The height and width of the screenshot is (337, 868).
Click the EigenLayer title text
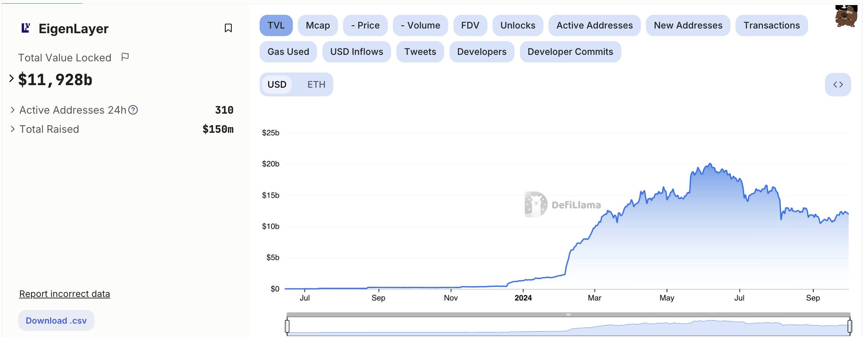(x=74, y=29)
